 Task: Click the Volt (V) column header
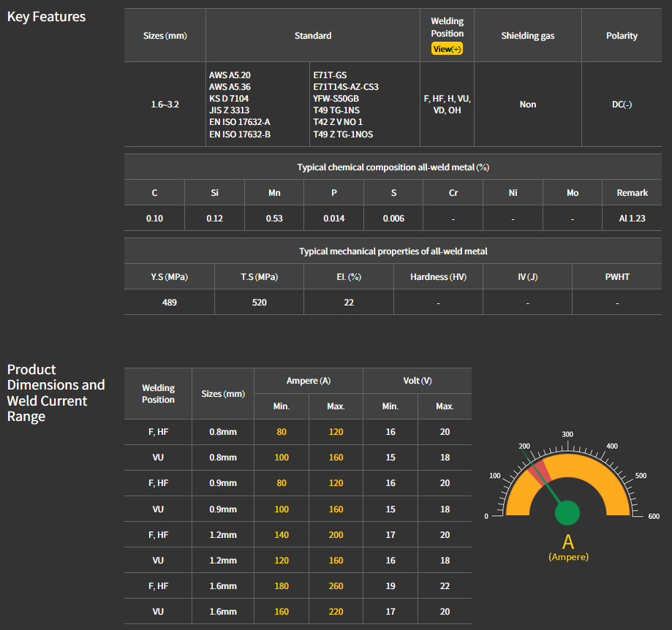tap(417, 381)
